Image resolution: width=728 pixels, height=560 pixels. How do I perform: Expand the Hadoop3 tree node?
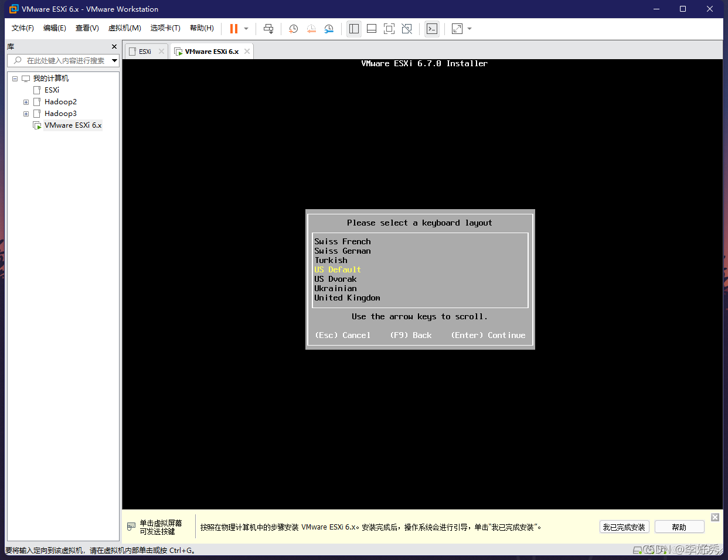pyautogui.click(x=26, y=114)
